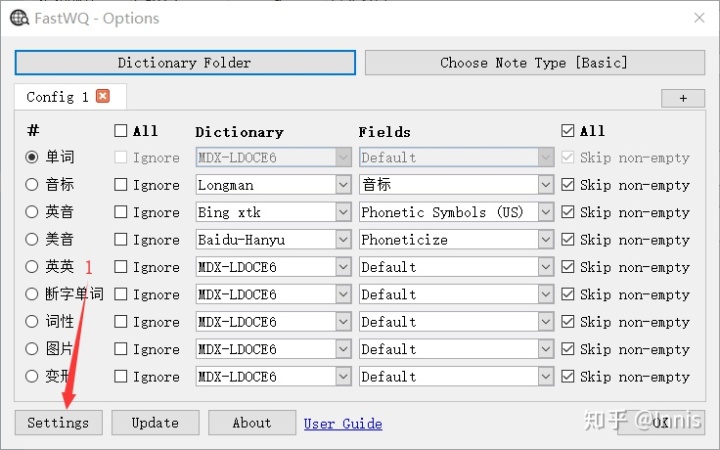Open Default fields dropdown in 词性 row
The image size is (720, 450).
point(456,321)
